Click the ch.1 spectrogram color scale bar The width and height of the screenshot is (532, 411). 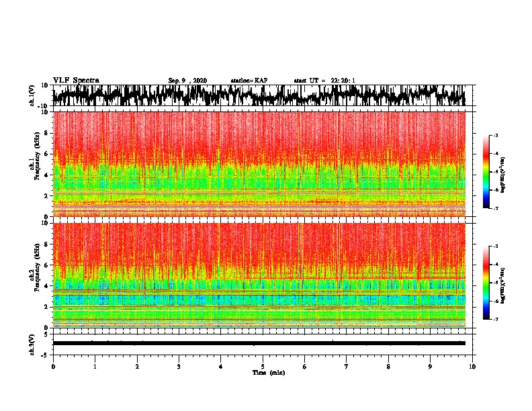486,172
